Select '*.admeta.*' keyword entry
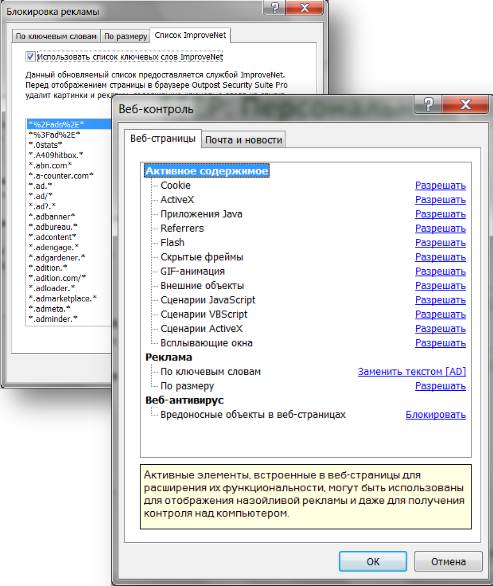This screenshot has height=586, width=493. tap(50, 309)
